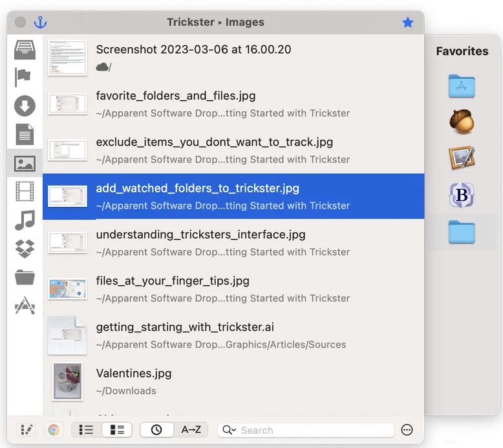Sort files alphabetically with A→Z button

tap(191, 430)
